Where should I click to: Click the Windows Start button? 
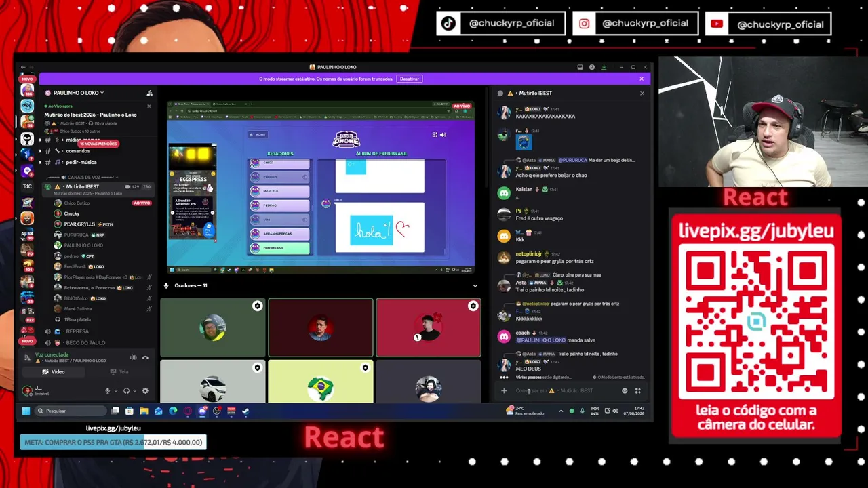click(x=26, y=411)
